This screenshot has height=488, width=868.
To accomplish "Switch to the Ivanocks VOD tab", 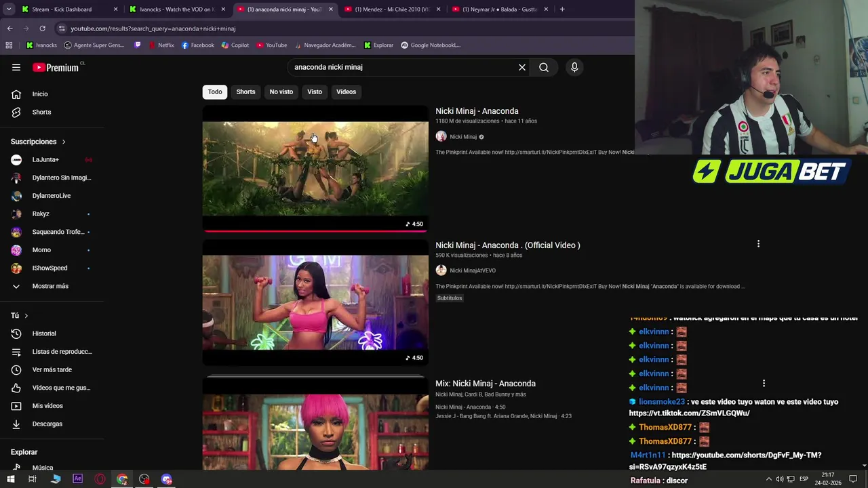I will coord(178,9).
